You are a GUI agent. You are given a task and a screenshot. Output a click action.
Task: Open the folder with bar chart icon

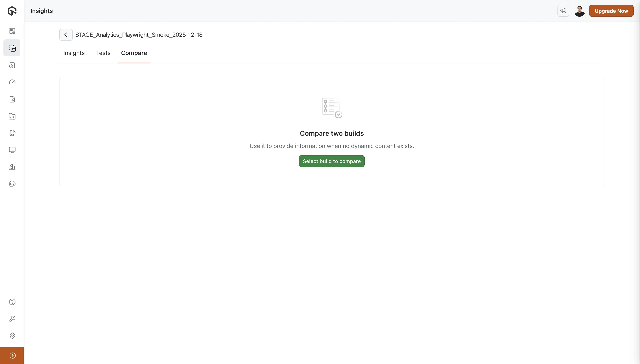tap(12, 116)
